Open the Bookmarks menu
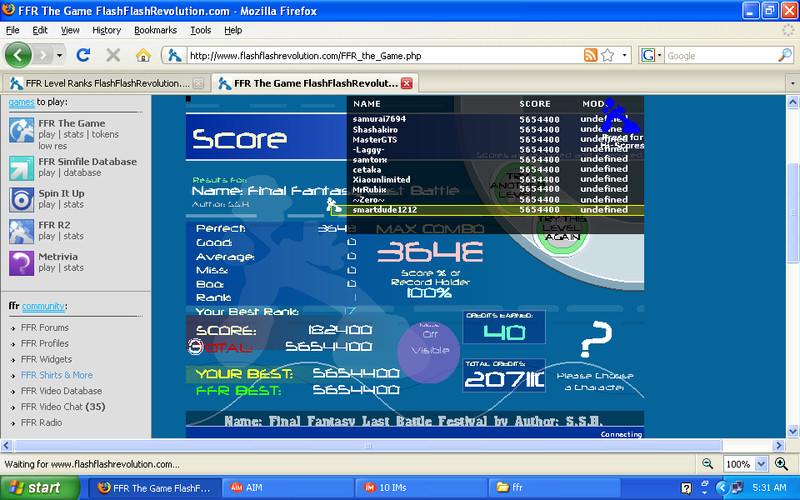The height and width of the screenshot is (500, 800). tap(154, 30)
